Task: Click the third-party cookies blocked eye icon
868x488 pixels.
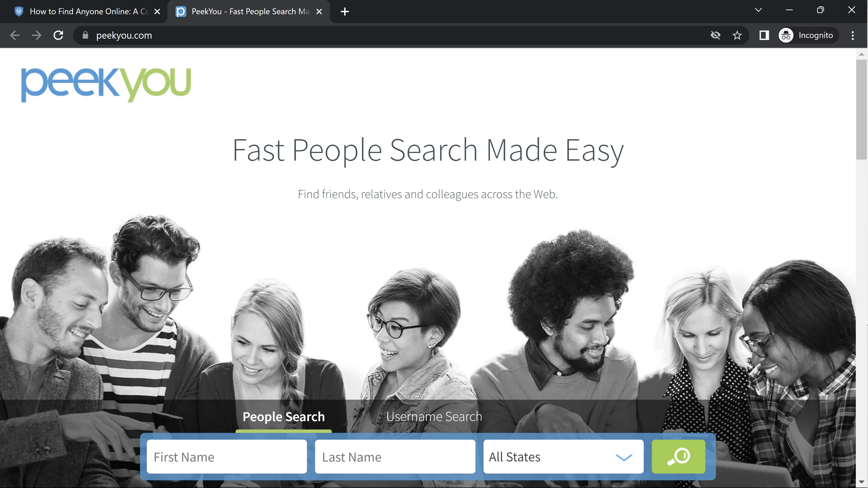Action: pyautogui.click(x=715, y=35)
